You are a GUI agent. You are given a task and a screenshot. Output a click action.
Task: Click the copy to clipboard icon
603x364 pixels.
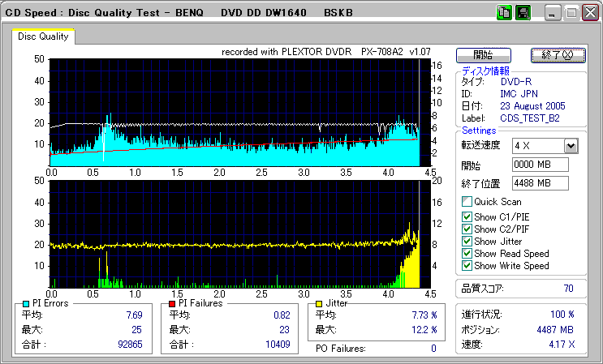(503, 13)
